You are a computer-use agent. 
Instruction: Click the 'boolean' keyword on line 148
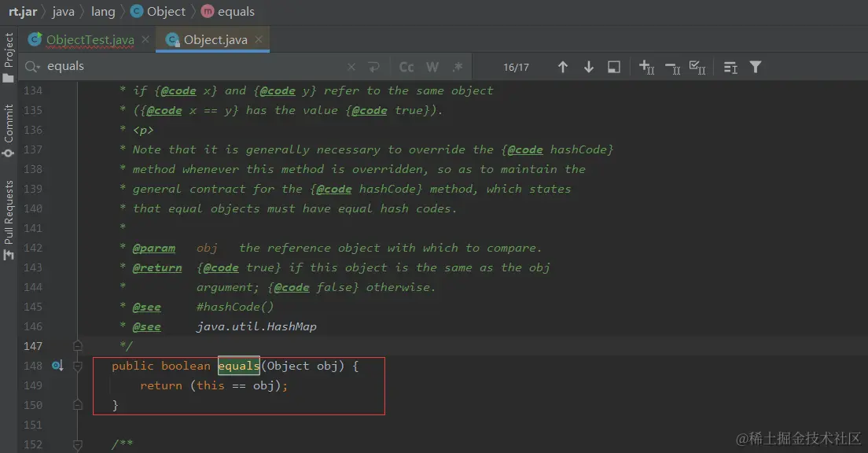(x=186, y=366)
